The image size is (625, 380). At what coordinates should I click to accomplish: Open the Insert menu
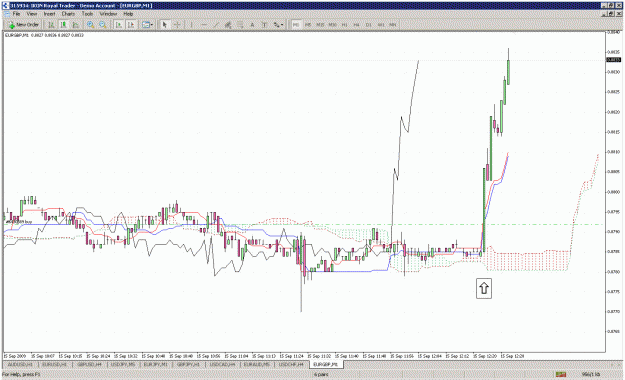(49, 14)
